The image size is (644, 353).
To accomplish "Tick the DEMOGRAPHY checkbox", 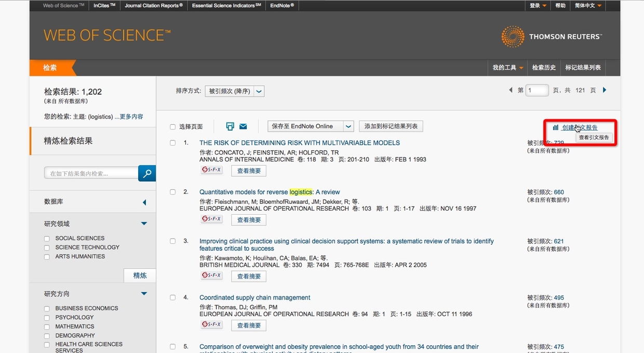I will pos(47,336).
